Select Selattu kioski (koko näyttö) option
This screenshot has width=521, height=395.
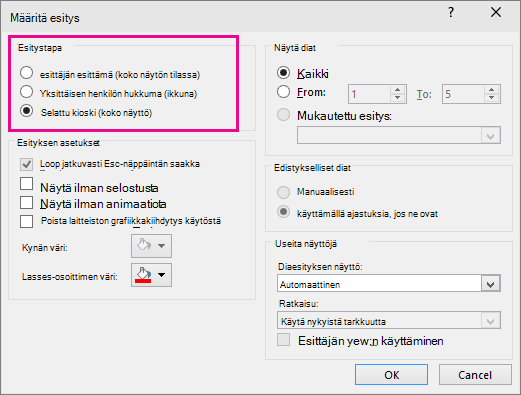tap(26, 111)
